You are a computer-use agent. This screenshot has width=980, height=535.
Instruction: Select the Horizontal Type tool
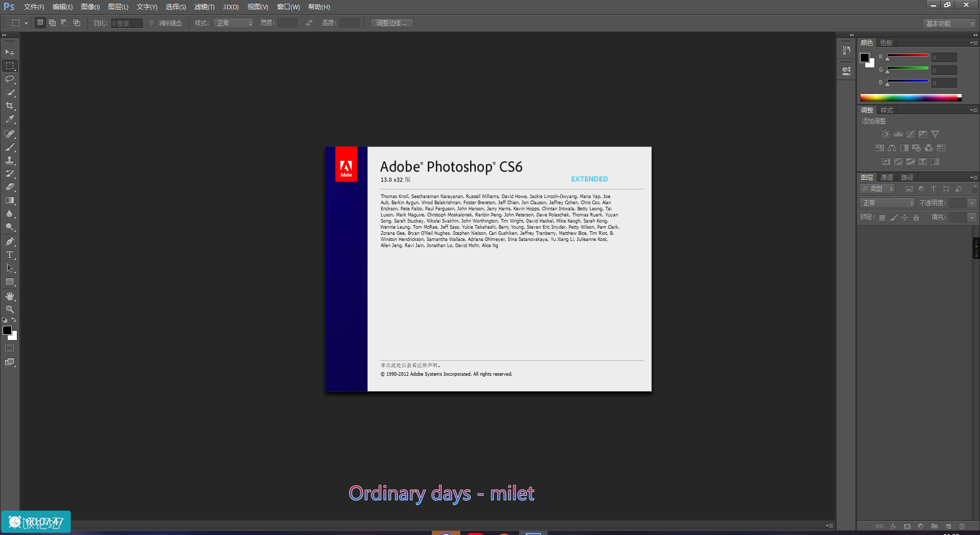[x=10, y=255]
